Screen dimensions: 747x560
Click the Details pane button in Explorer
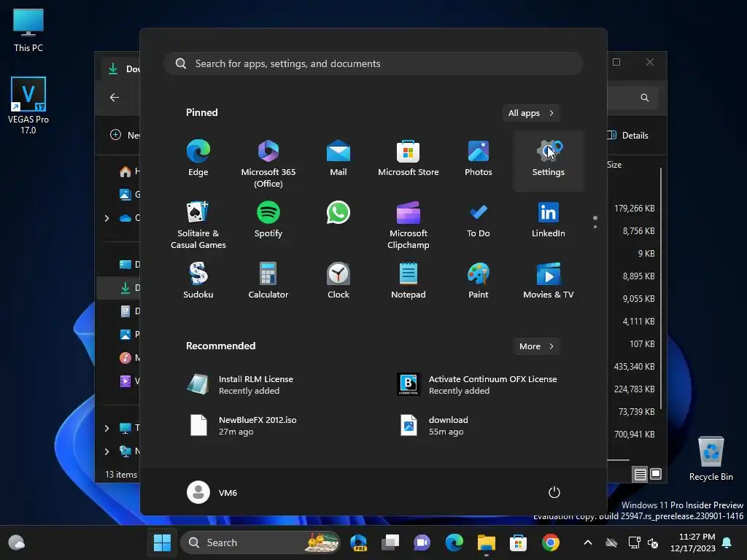pyautogui.click(x=628, y=135)
